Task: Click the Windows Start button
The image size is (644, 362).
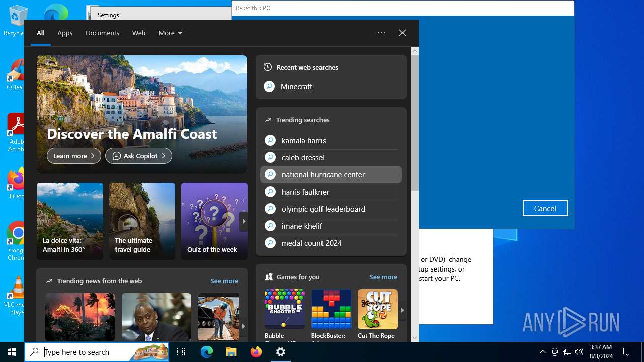Action: coord(12,352)
